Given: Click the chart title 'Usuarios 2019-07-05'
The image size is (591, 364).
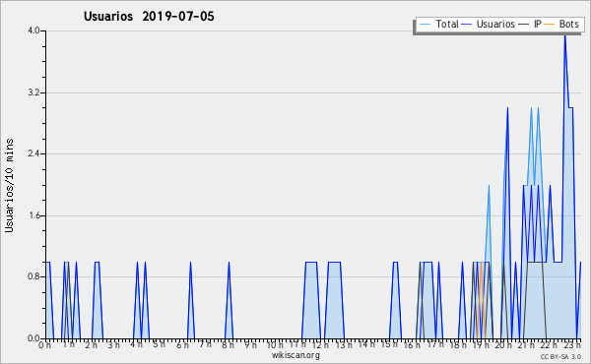Looking at the screenshot, I should click(x=149, y=16).
